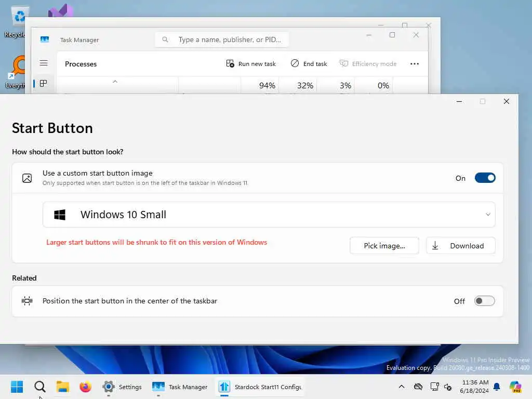This screenshot has width=532, height=399.
Task: Sort by the 32% memory column header
Action: pos(298,85)
